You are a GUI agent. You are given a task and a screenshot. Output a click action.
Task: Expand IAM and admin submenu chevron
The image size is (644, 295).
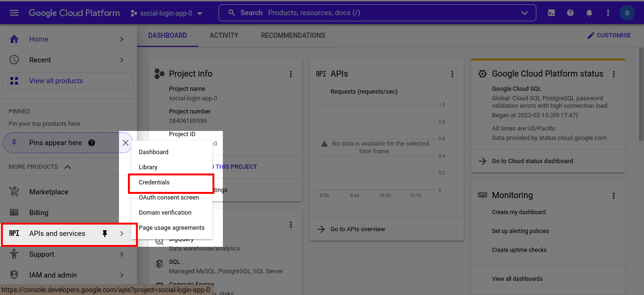tap(122, 275)
